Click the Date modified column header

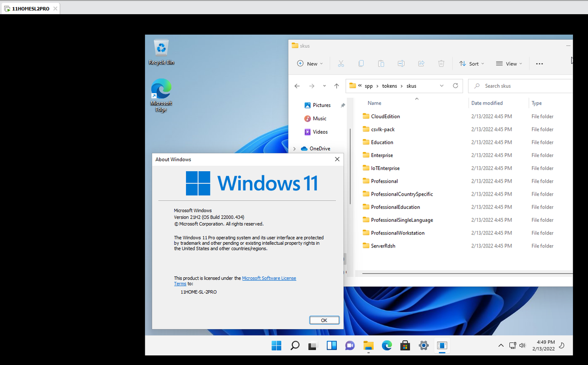(x=487, y=103)
